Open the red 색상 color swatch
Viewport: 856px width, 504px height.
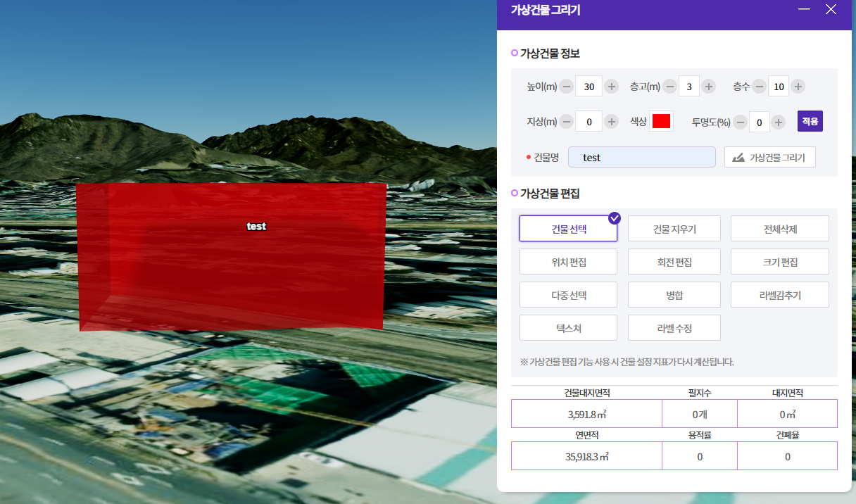[661, 121]
